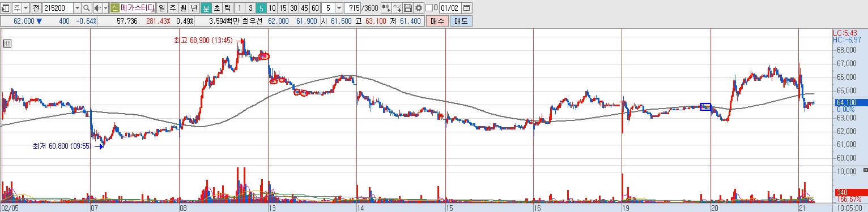
Task: Toggle the 5-minute interval button
Action: [261, 8]
